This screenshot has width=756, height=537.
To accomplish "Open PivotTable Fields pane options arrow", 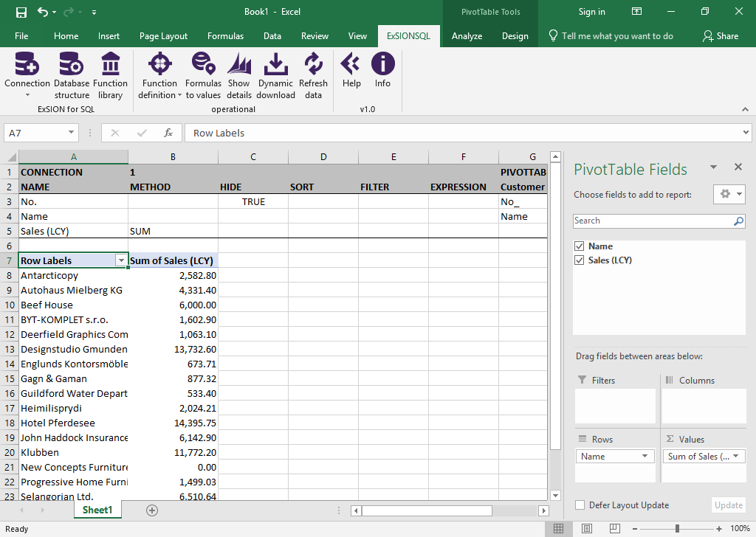I will [x=714, y=167].
